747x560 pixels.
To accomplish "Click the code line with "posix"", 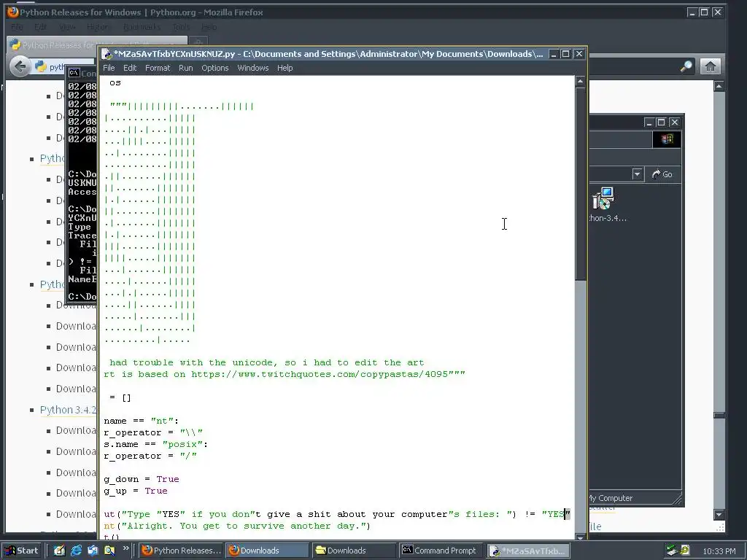I will point(156,444).
